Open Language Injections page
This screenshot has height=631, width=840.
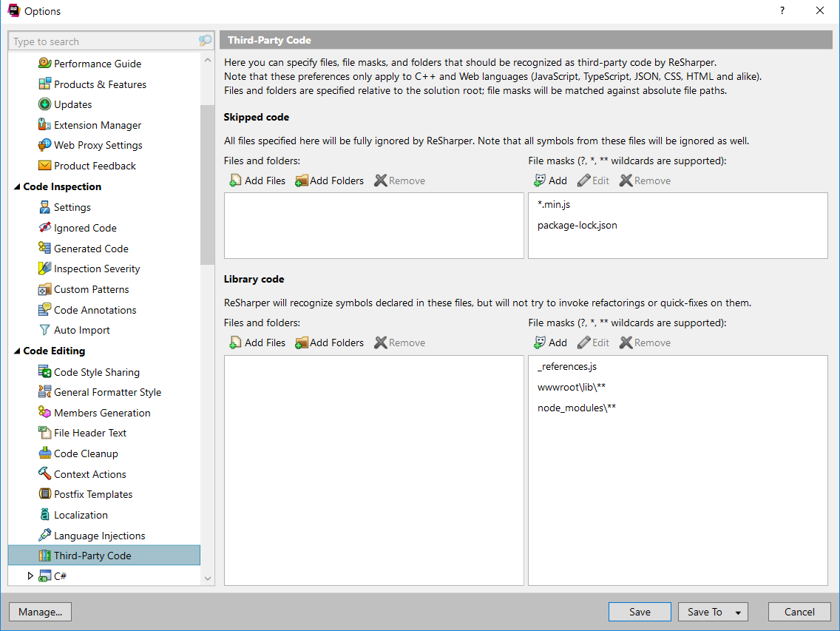coord(92,536)
